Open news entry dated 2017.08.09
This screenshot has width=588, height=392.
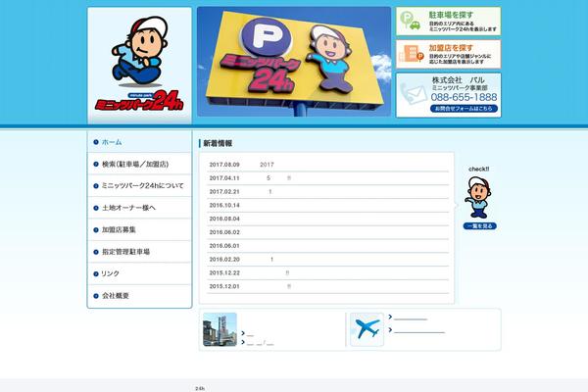tap(327, 165)
